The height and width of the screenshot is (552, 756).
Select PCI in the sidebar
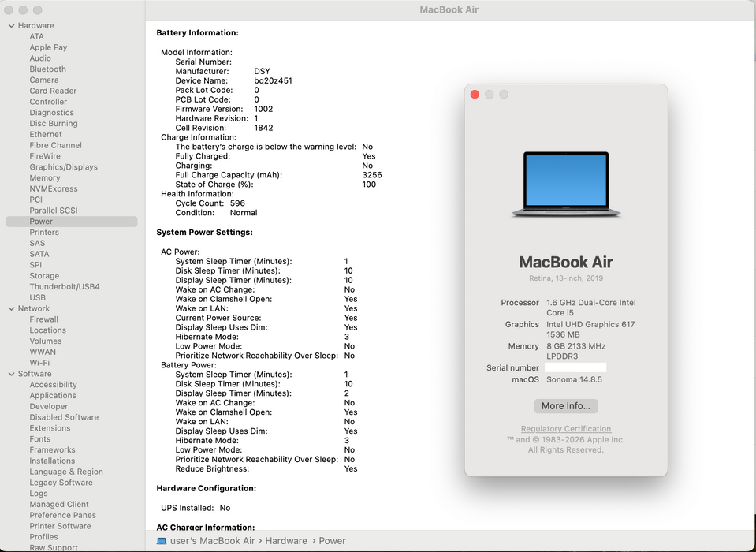click(35, 200)
